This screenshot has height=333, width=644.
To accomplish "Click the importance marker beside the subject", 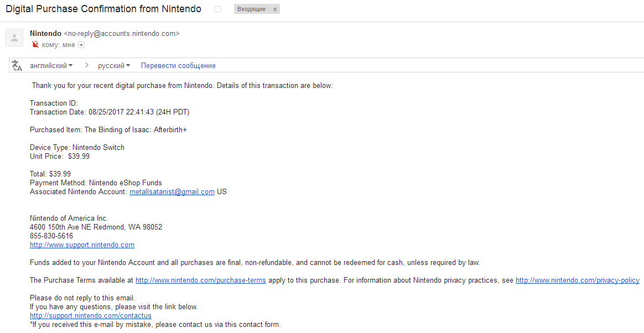I will click(x=217, y=9).
